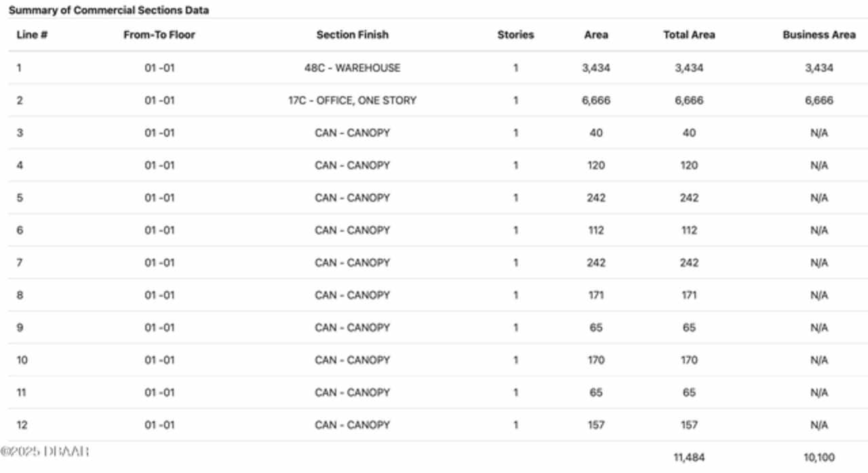Click the 3,434 Business Area value
This screenshot has height=473, width=868.
pyautogui.click(x=819, y=68)
